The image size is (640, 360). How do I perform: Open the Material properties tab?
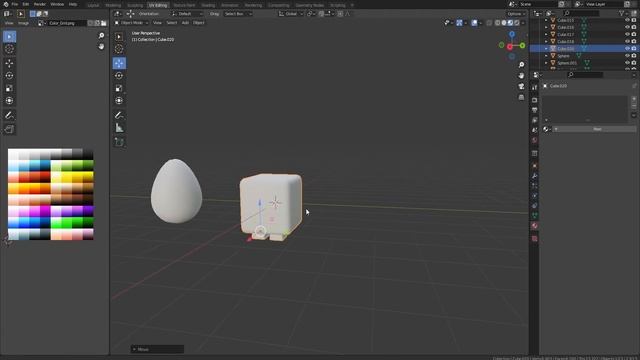534,226
